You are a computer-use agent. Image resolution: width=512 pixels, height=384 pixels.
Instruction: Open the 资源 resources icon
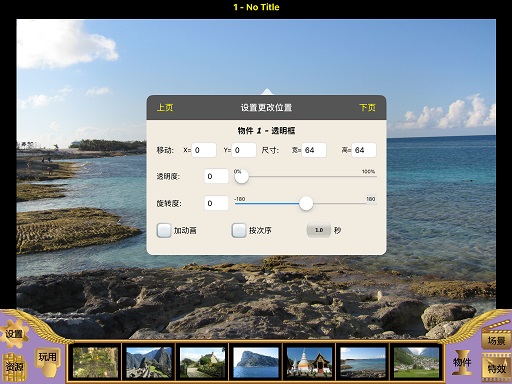click(x=14, y=367)
